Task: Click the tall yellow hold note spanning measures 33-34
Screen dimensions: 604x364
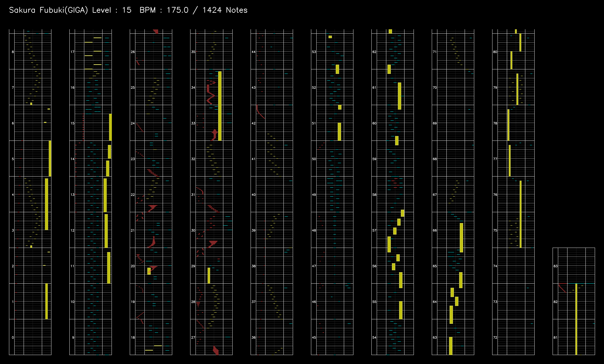Action: tap(220, 106)
